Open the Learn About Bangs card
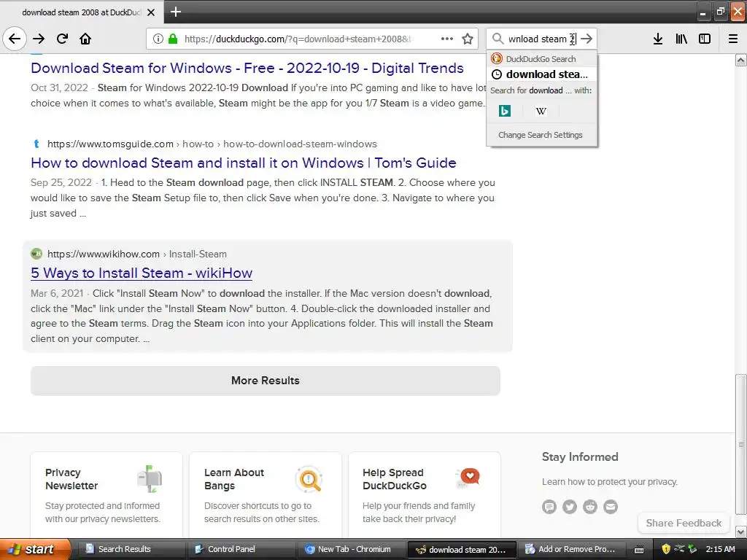The width and height of the screenshot is (747, 560). tap(266, 495)
